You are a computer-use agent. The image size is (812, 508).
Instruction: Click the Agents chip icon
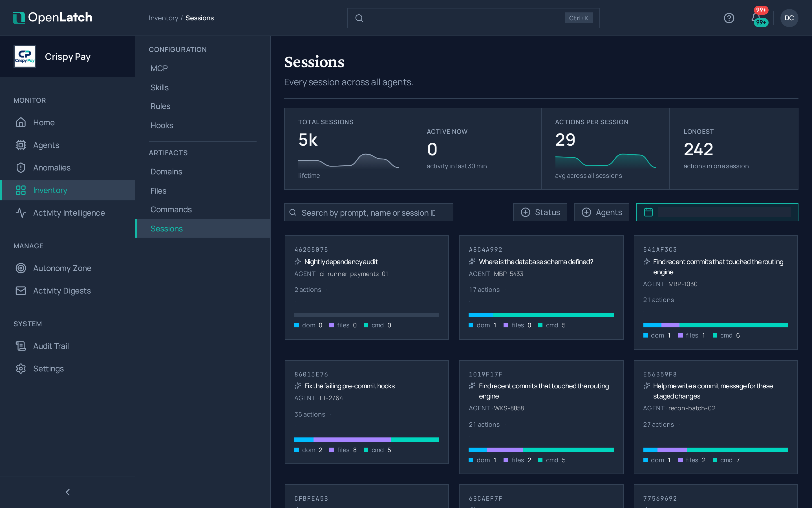click(21, 145)
